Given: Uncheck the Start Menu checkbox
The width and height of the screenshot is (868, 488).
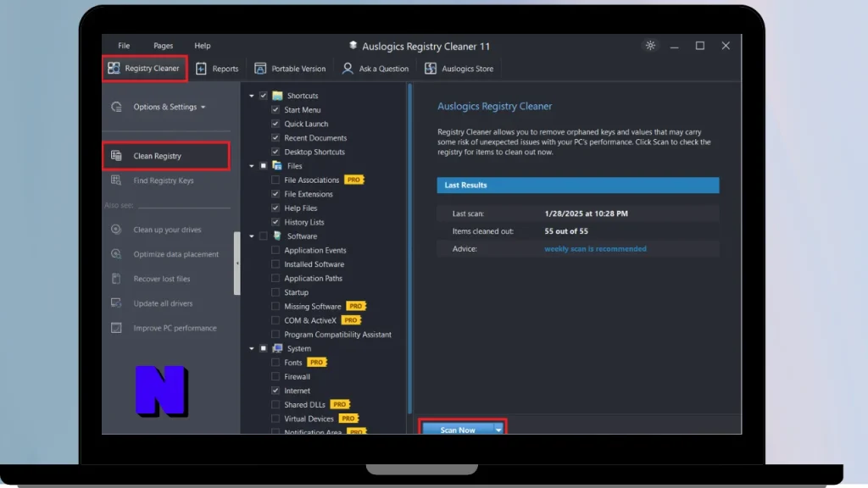Looking at the screenshot, I should click(275, 109).
